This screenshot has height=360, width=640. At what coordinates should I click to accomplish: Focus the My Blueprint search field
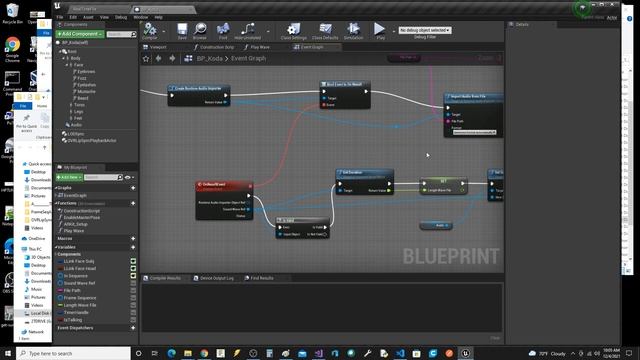click(x=103, y=177)
